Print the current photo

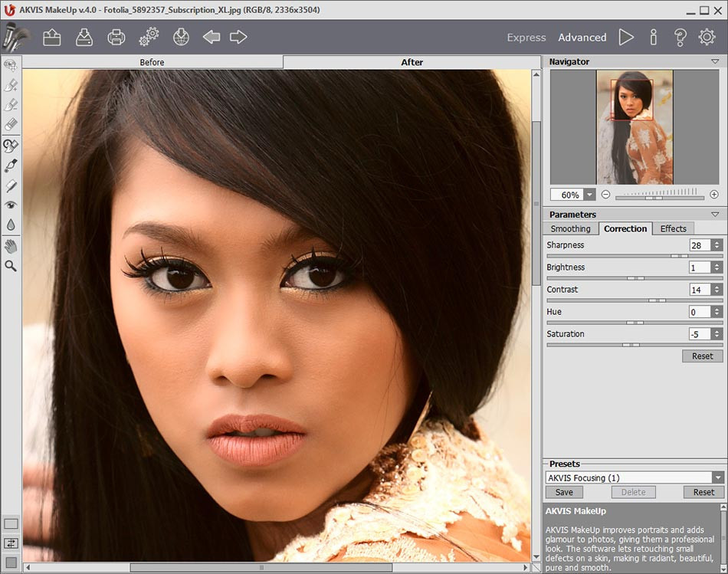click(116, 36)
